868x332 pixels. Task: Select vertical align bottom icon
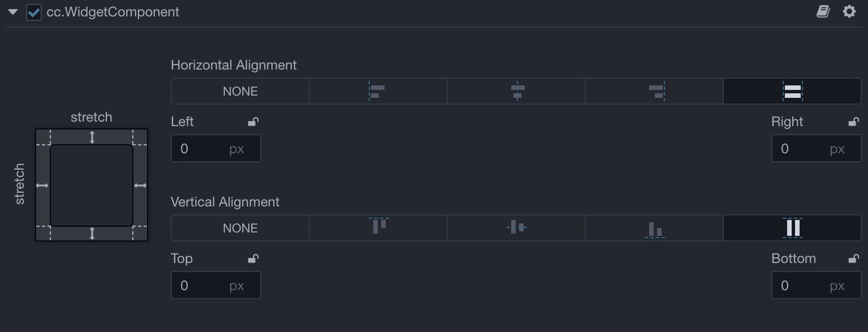[x=654, y=228]
